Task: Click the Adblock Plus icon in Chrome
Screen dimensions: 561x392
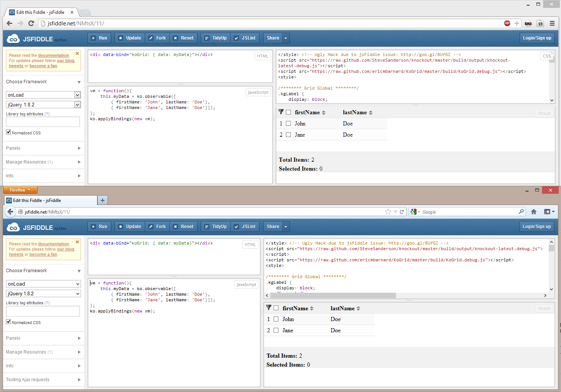Action: coord(507,23)
